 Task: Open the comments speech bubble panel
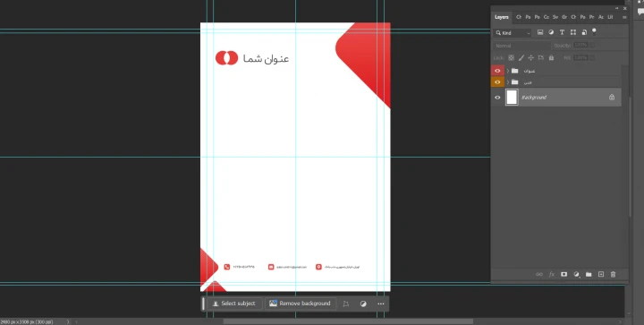[640, 12]
